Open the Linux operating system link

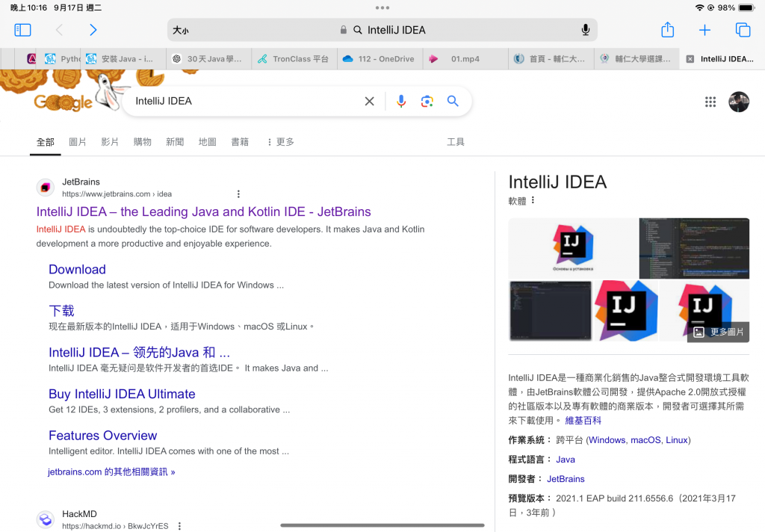point(677,440)
